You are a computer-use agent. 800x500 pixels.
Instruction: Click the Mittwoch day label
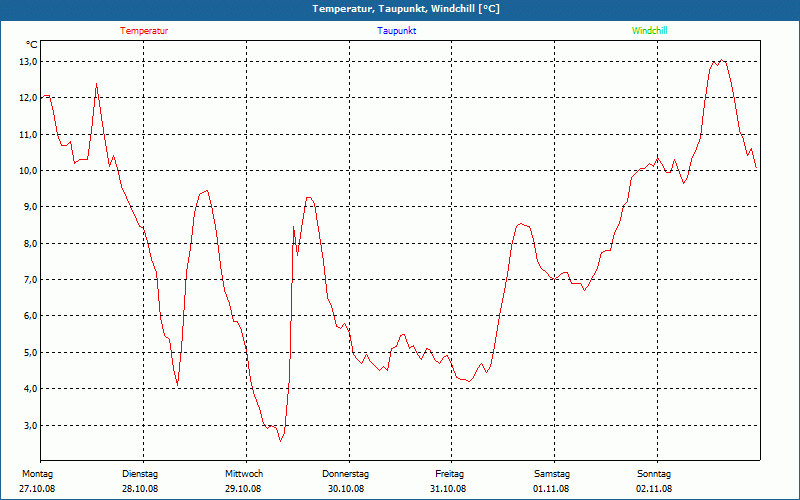(244, 474)
